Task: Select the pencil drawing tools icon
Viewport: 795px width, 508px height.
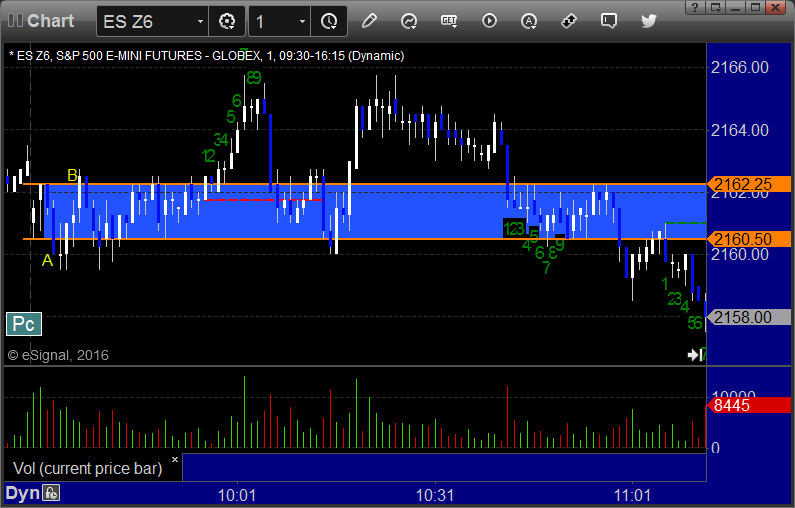Action: click(x=369, y=21)
